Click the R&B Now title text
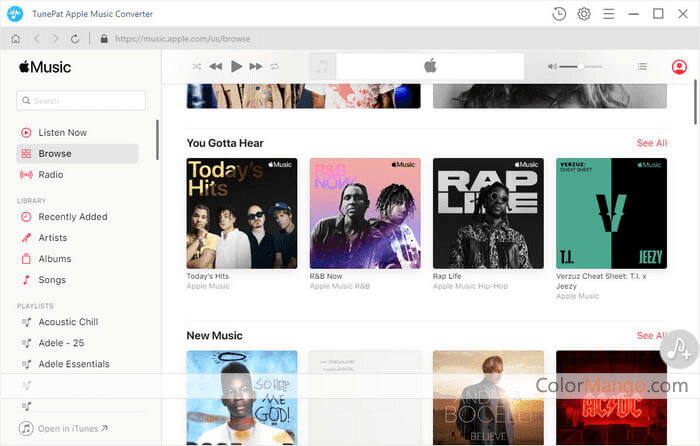The height and width of the screenshot is (446, 700). pos(326,276)
